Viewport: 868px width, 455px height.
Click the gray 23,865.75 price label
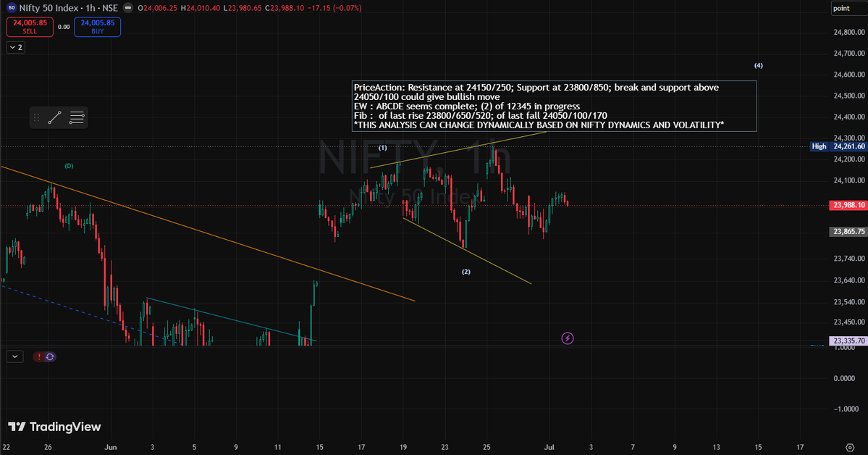coord(848,232)
